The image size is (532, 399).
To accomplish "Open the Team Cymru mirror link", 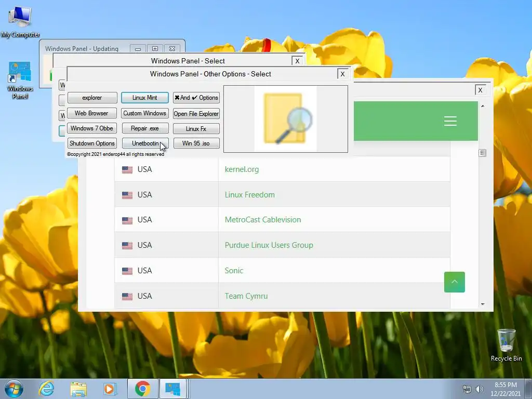I will pyautogui.click(x=246, y=296).
